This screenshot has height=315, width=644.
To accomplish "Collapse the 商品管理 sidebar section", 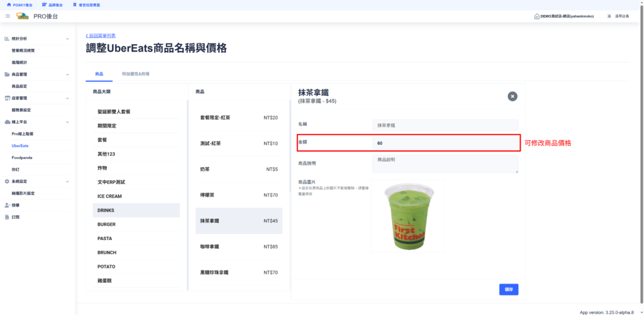I will click(67, 74).
